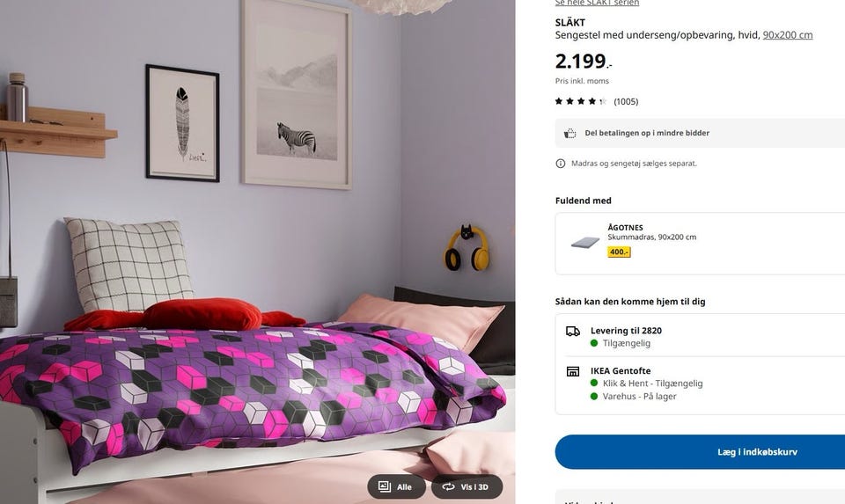Click the 3D rotate icon
This screenshot has width=845, height=504.
point(448,486)
